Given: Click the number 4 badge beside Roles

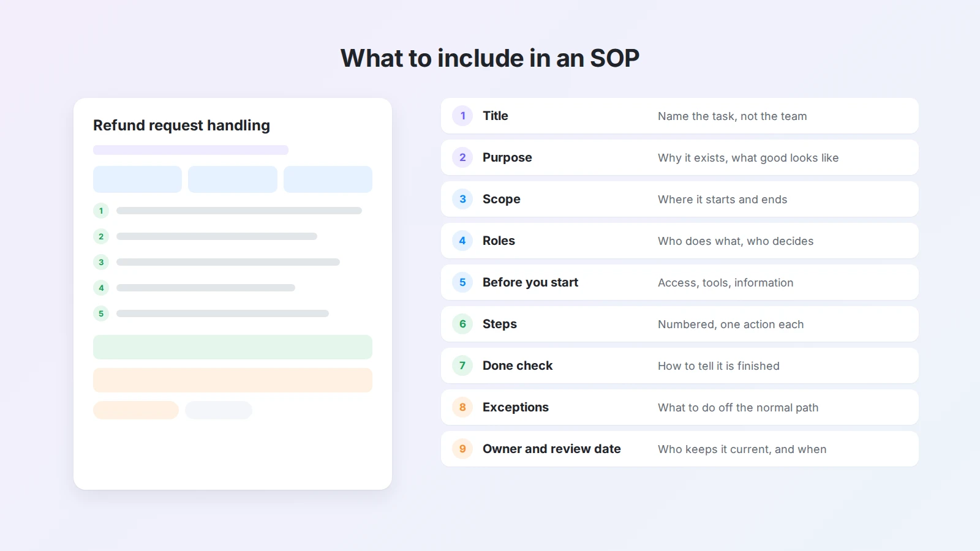Looking at the screenshot, I should pos(462,241).
